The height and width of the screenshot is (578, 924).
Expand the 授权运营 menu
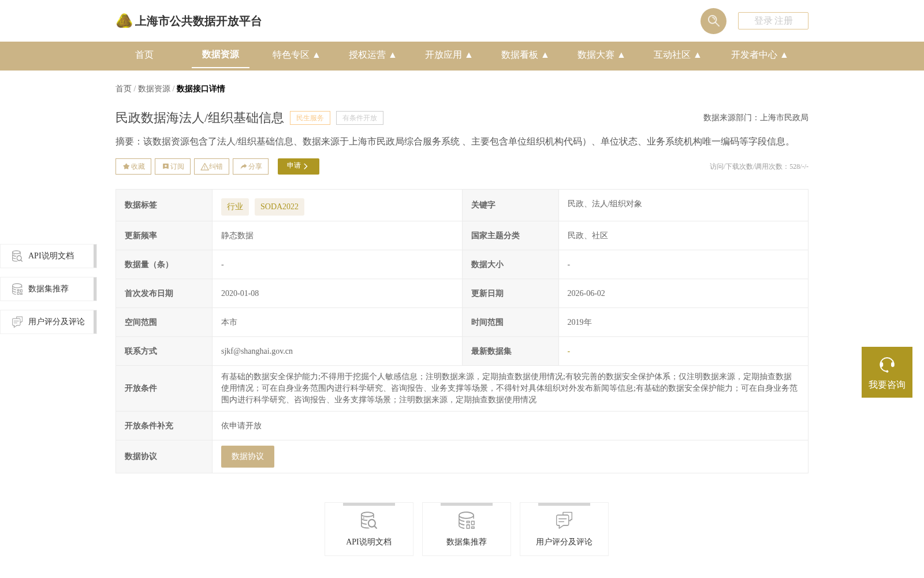point(372,55)
